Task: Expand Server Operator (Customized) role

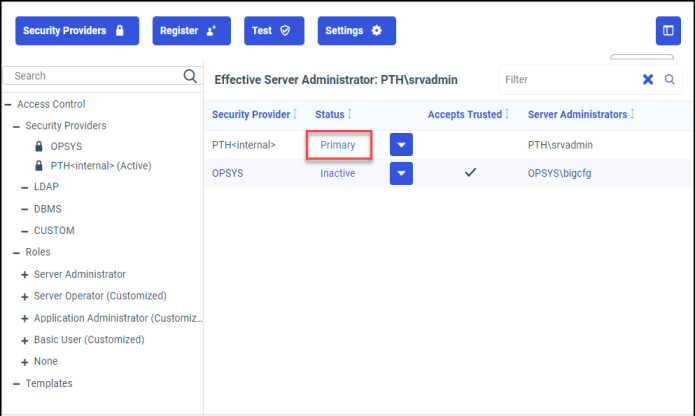Action: point(25,297)
